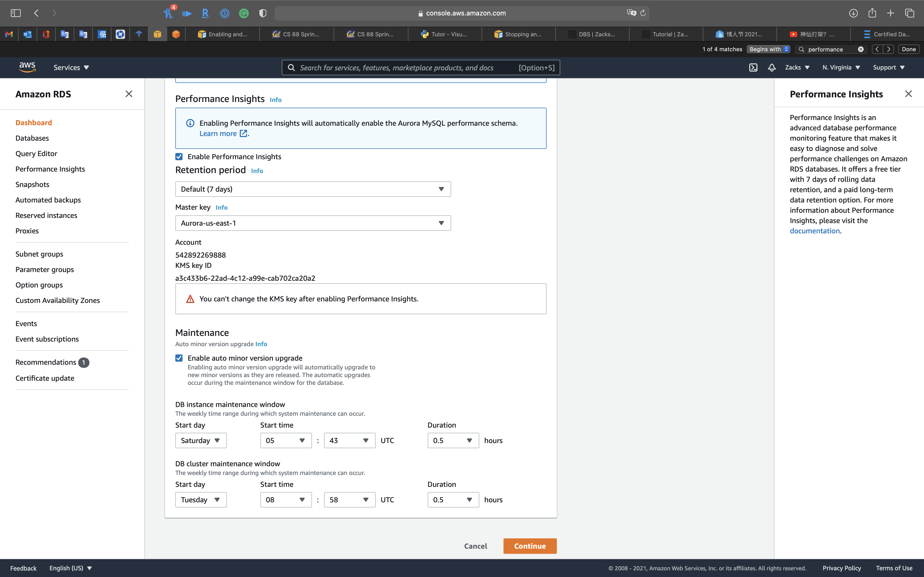Image resolution: width=924 pixels, height=577 pixels.
Task: Expand the Master key Aurora-us-east-1 dropdown
Action: click(x=313, y=223)
